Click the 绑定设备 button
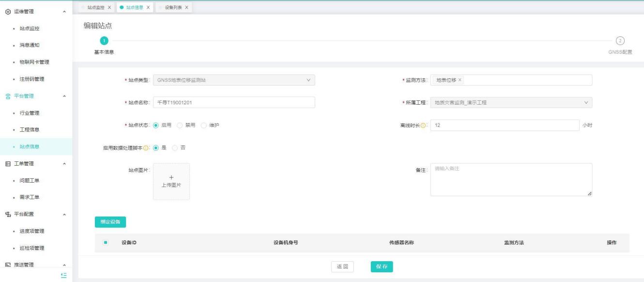Screen dimensions: 644x282 (x=110, y=222)
